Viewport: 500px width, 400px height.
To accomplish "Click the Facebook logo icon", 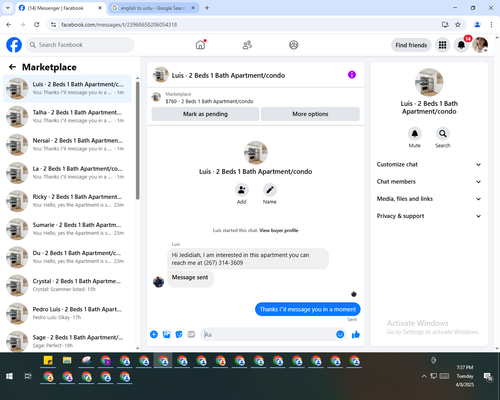I will pos(14,45).
